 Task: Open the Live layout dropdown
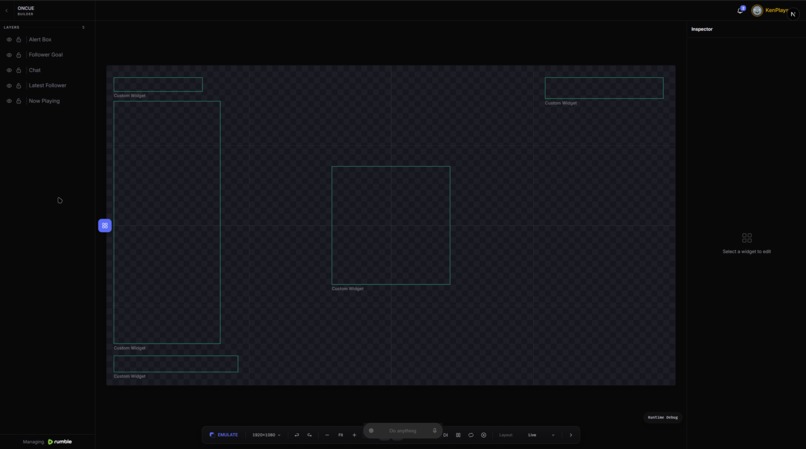[x=541, y=435]
